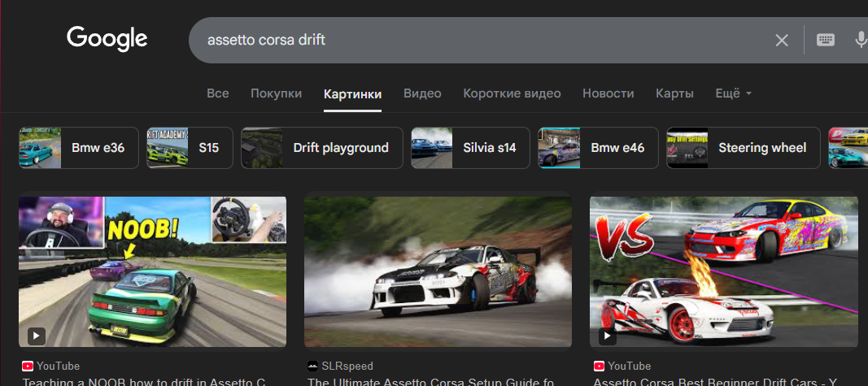Viewport: 868px width, 386px height.
Task: Filter images by Bmw e36 chip
Action: [x=79, y=148]
